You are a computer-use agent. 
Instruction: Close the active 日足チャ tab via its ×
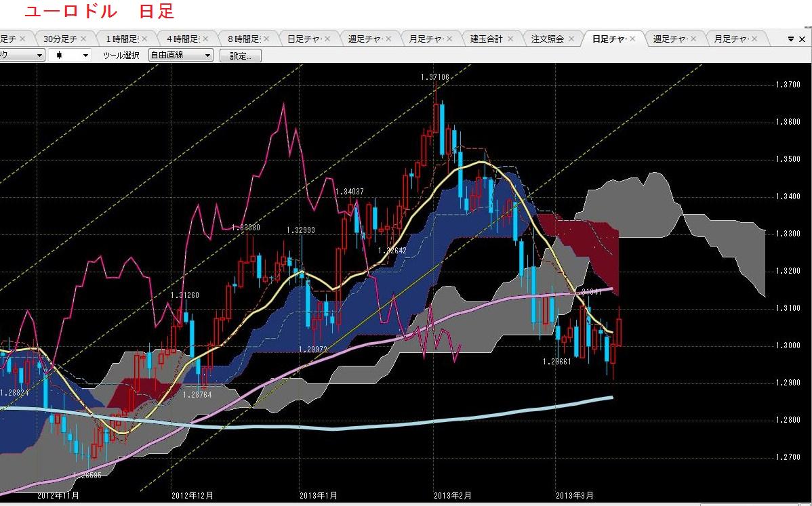(632, 39)
